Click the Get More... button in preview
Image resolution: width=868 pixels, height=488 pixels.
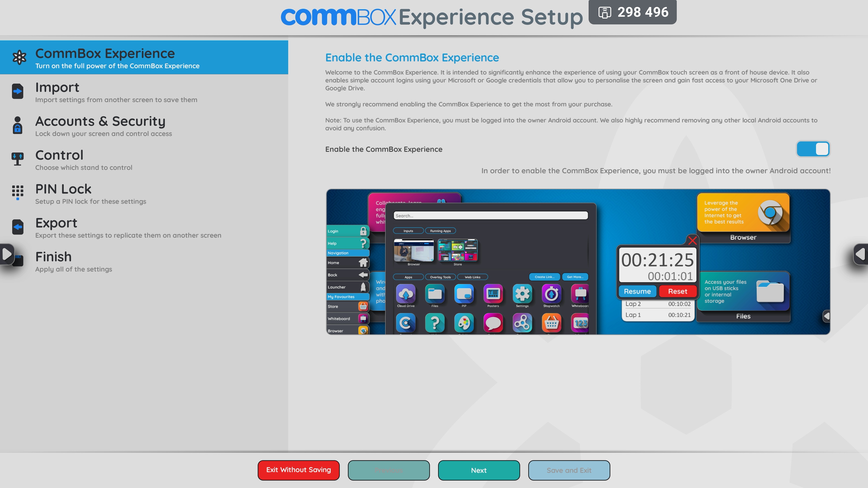point(575,277)
